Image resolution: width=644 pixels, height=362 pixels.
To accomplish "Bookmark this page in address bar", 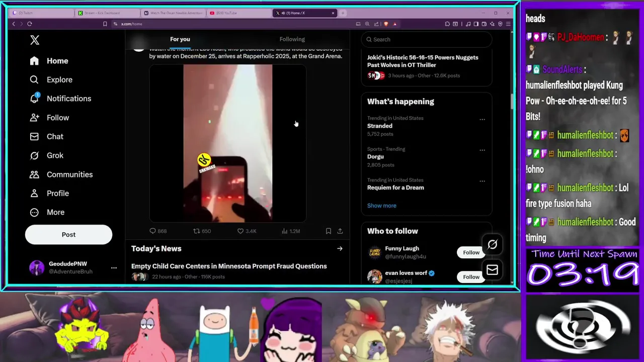I will pos(105,24).
